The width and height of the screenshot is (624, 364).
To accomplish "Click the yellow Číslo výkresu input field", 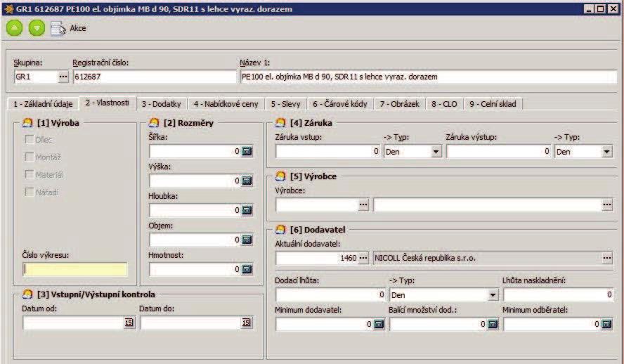I will 75,269.
